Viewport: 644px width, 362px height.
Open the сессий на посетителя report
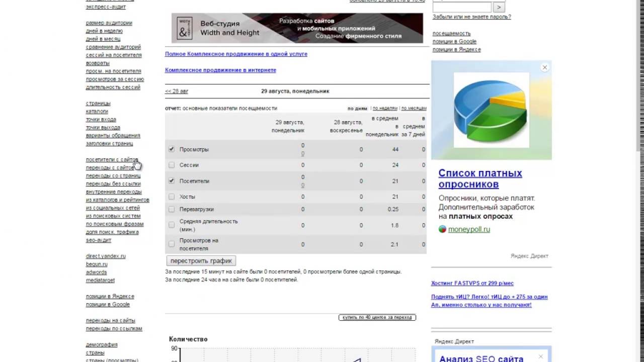pyautogui.click(x=114, y=55)
